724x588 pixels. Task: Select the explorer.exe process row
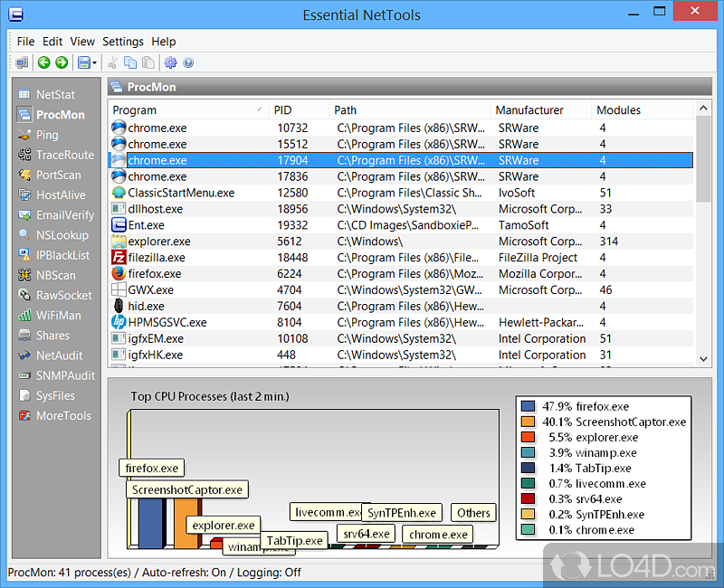pos(158,242)
